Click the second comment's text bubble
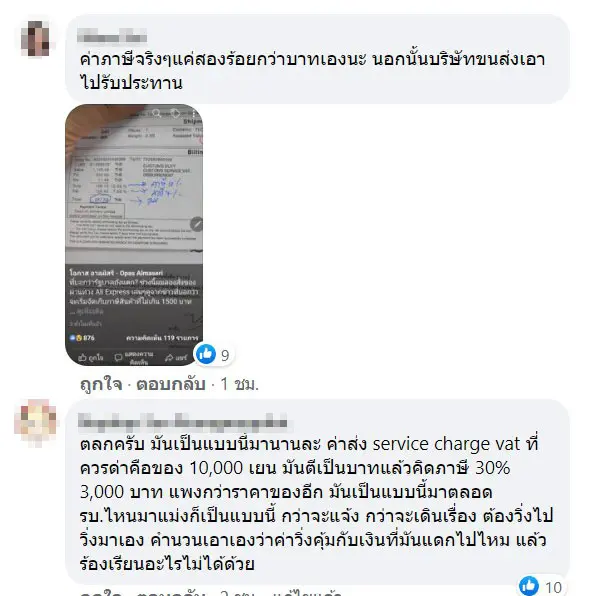The height and width of the screenshot is (596, 604). [317, 492]
